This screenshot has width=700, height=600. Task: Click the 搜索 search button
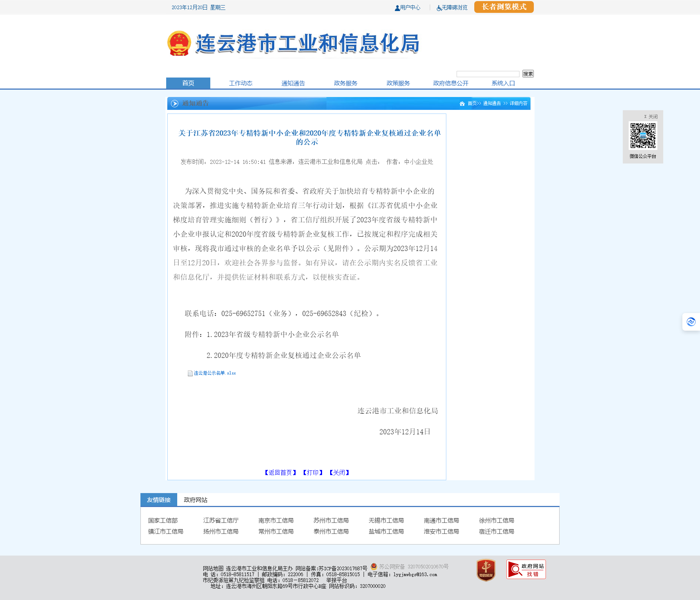point(528,74)
